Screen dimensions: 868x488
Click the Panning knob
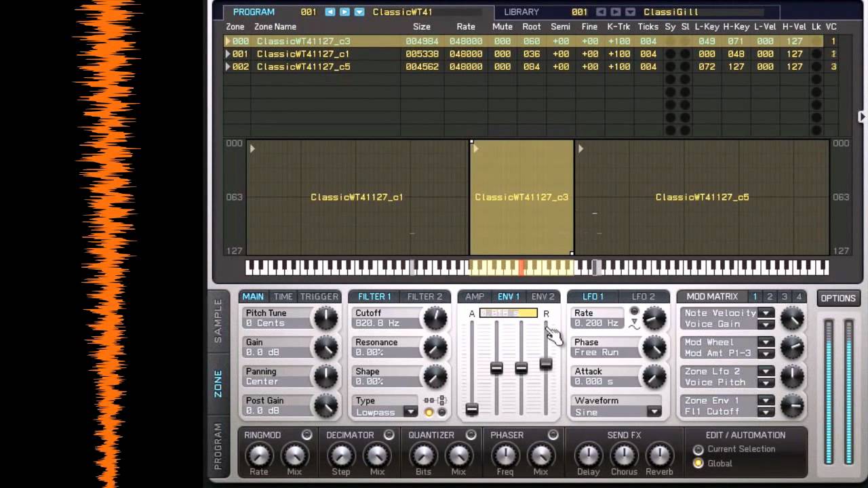[x=325, y=377]
